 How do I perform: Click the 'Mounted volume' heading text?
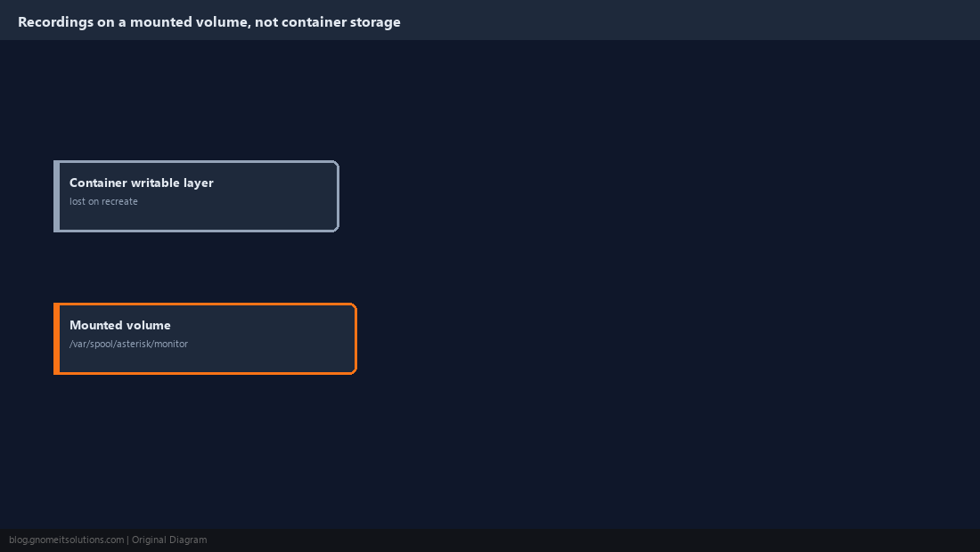click(120, 325)
